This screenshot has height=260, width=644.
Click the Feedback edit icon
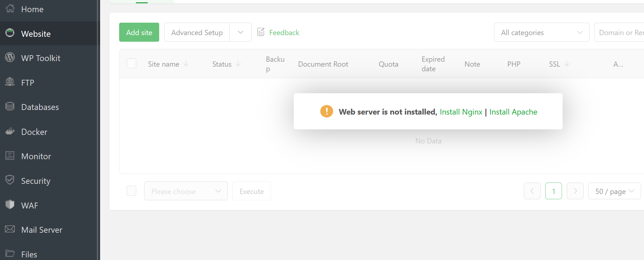tap(261, 32)
